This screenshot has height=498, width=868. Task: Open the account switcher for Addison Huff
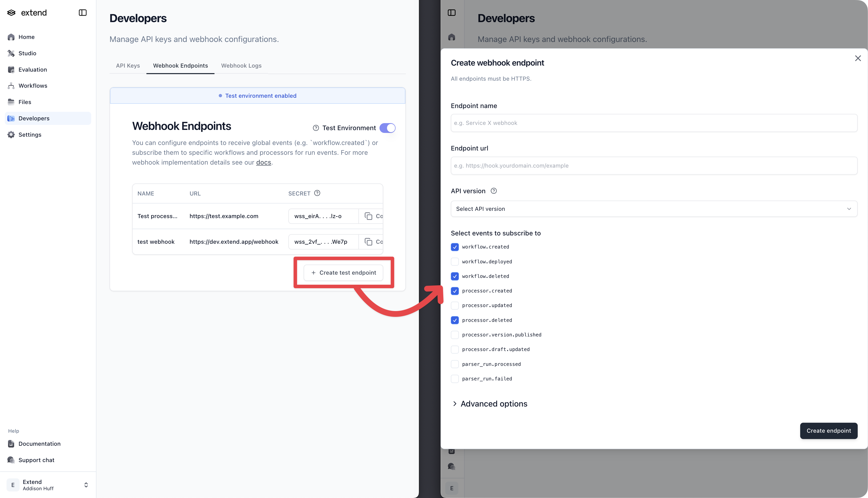click(86, 485)
